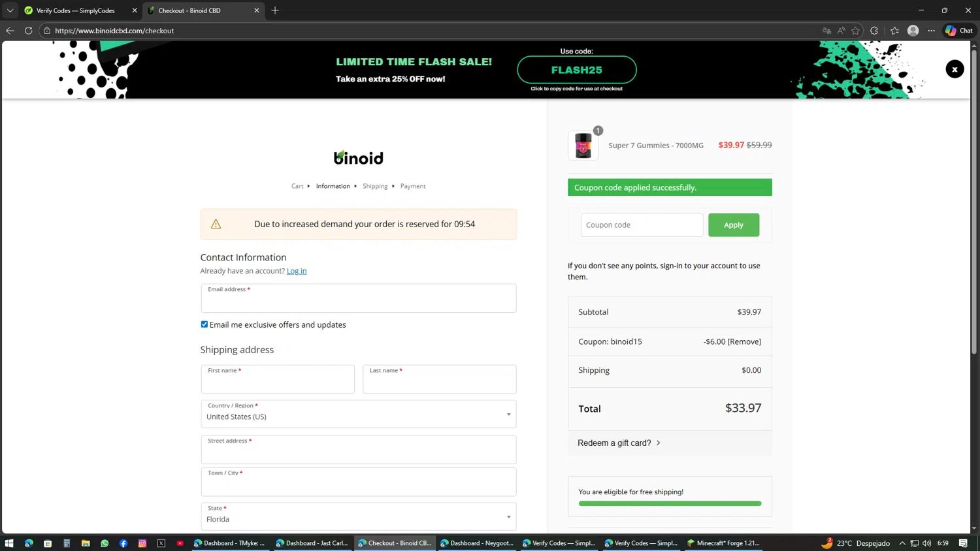The width and height of the screenshot is (980, 551).
Task: Click the free shipping progress bar
Action: click(x=670, y=503)
